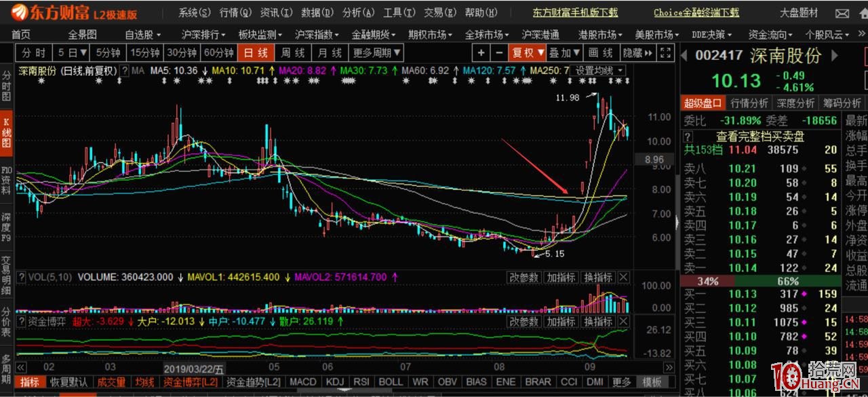This screenshot has height=397, width=868.
Task: Open 分析(A) menu
Action: (358, 12)
